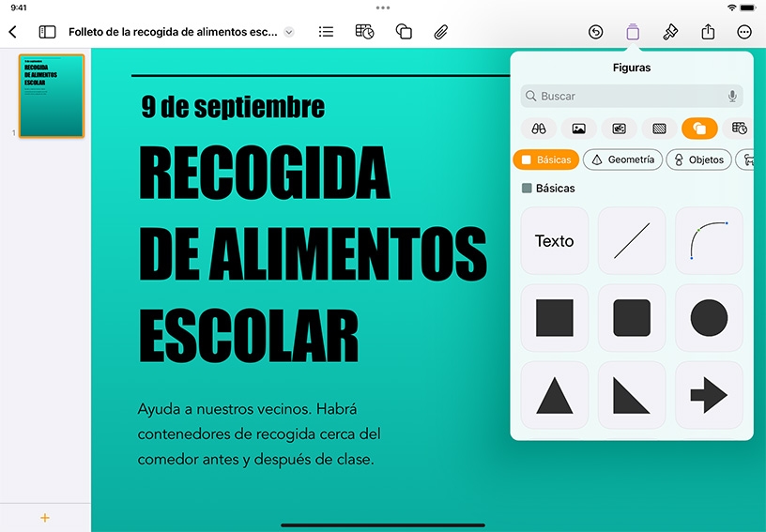Open the document title dropdown chevron

coord(289,32)
